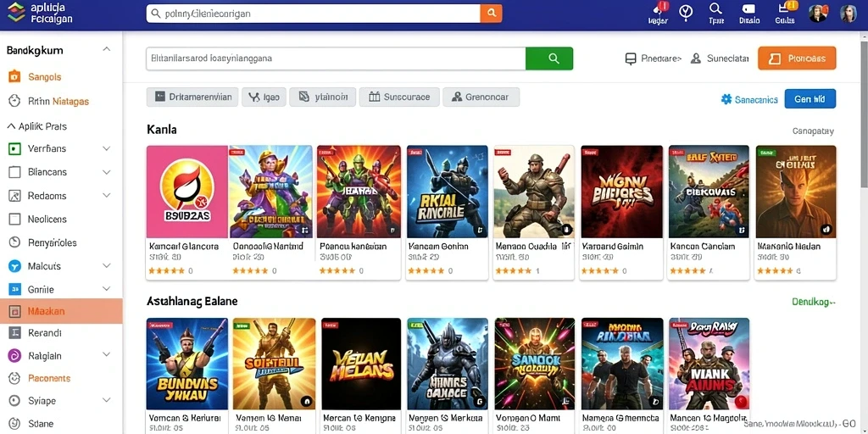Click the Pinecare chat icon
Viewport: 868px width, 434px height.
[631, 58]
